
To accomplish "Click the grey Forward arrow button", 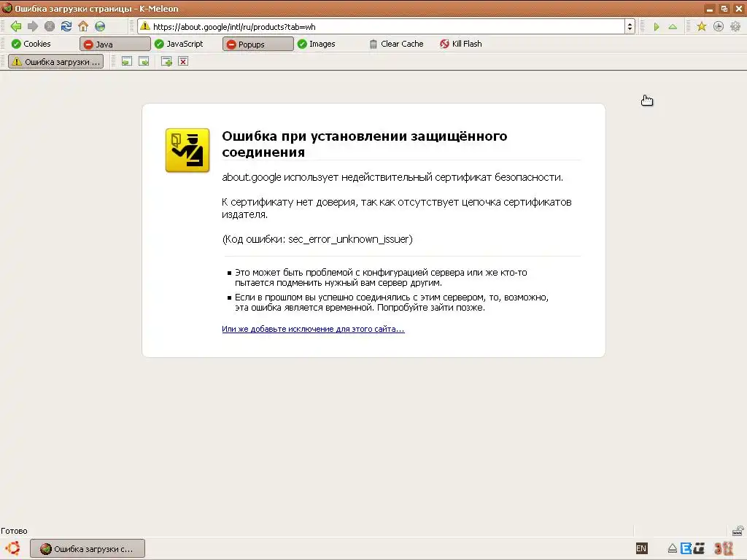I will [32, 27].
